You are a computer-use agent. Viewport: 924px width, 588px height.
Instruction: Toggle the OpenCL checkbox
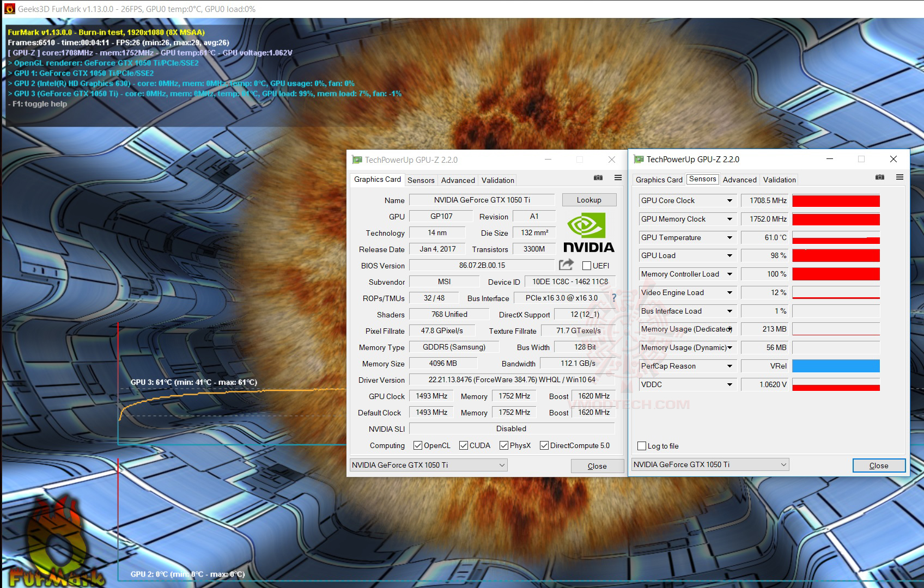click(x=418, y=445)
